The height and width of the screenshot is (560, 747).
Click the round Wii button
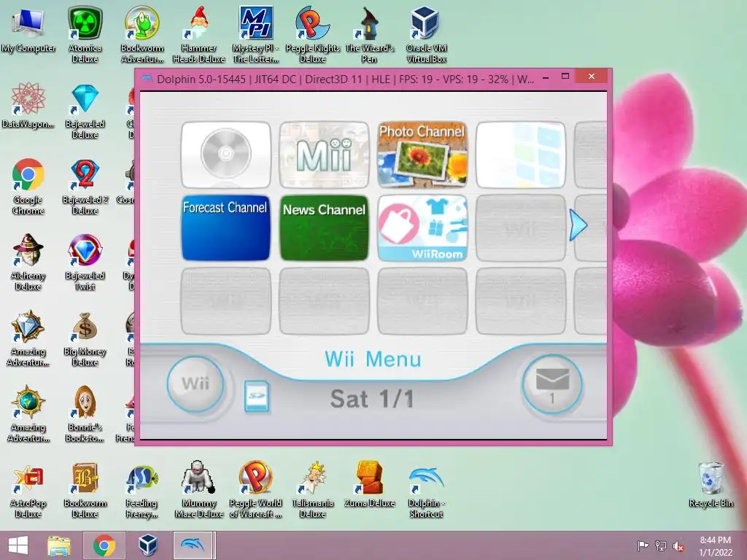click(196, 384)
